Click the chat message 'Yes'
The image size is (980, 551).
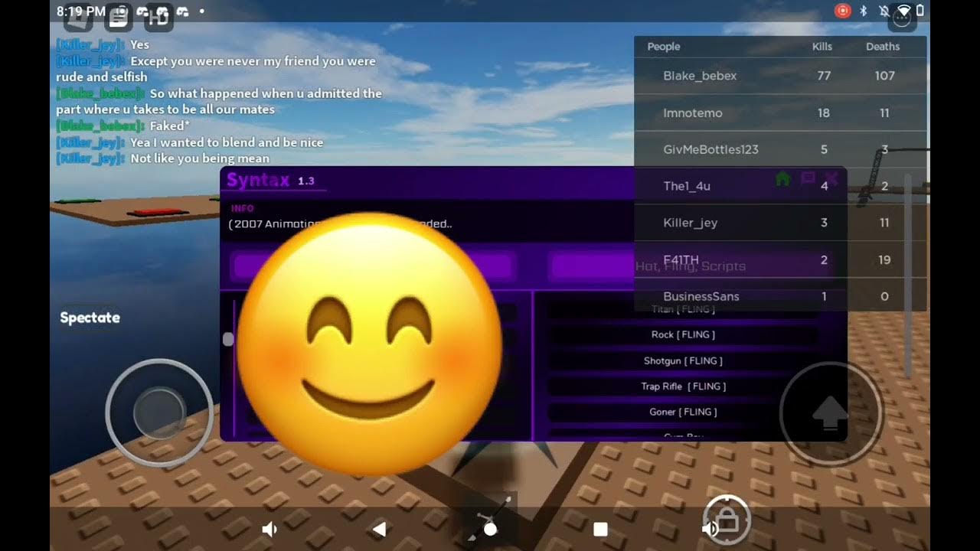pyautogui.click(x=139, y=44)
